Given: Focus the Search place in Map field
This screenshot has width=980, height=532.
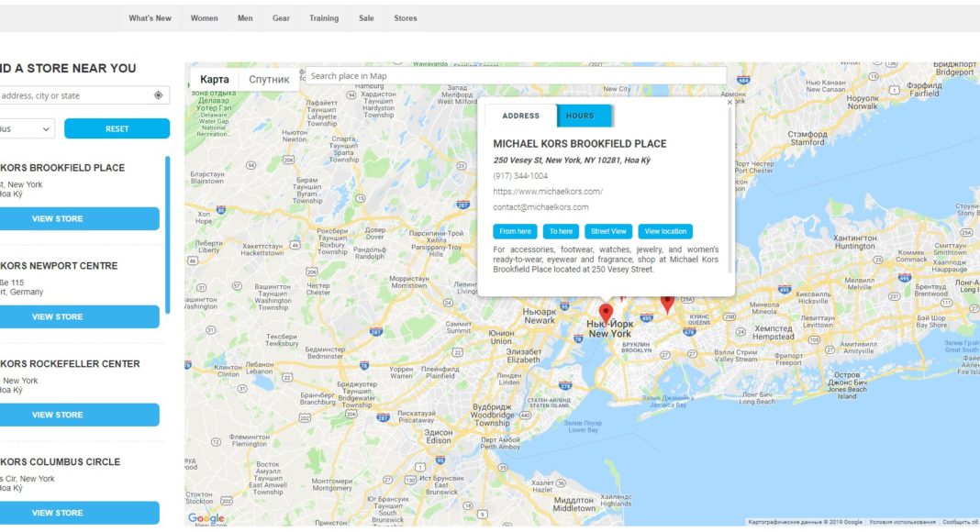Looking at the screenshot, I should click(x=516, y=75).
